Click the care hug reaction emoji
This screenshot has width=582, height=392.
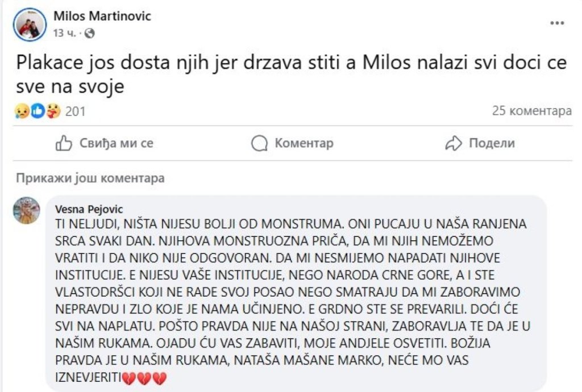(x=53, y=111)
